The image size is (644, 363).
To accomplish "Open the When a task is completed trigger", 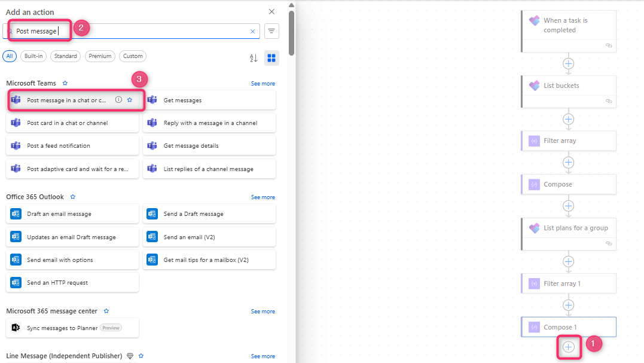I will tap(569, 31).
